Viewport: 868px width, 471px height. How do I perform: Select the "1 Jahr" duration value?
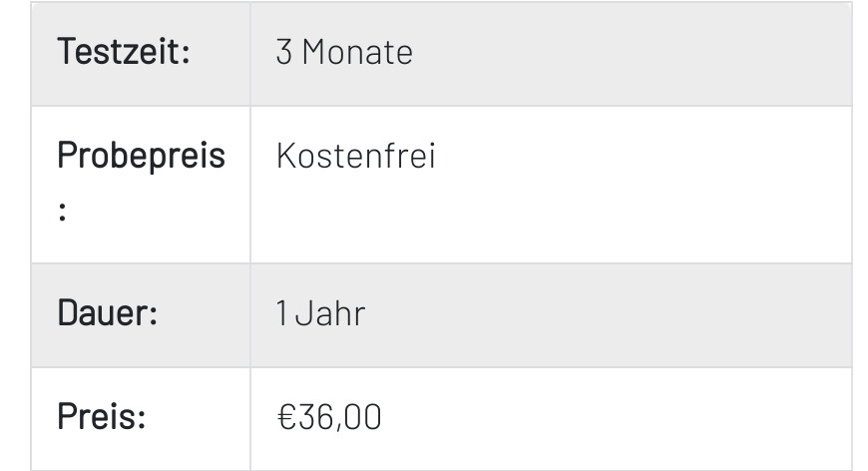pyautogui.click(x=320, y=314)
